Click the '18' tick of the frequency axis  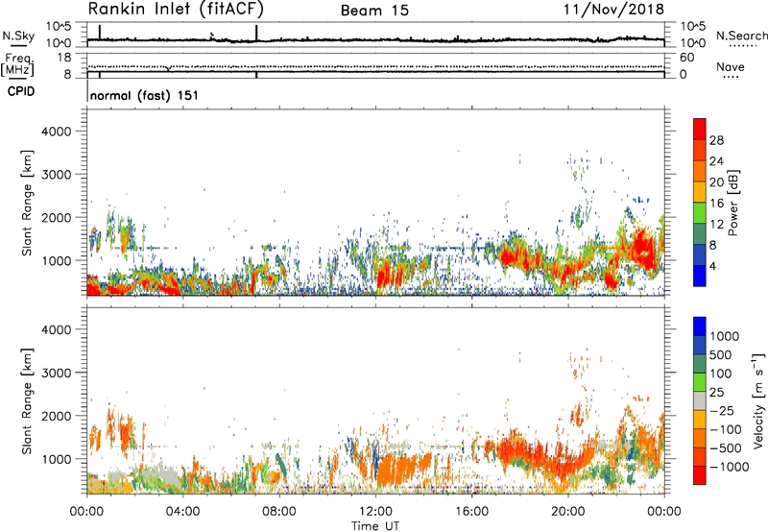click(64, 58)
